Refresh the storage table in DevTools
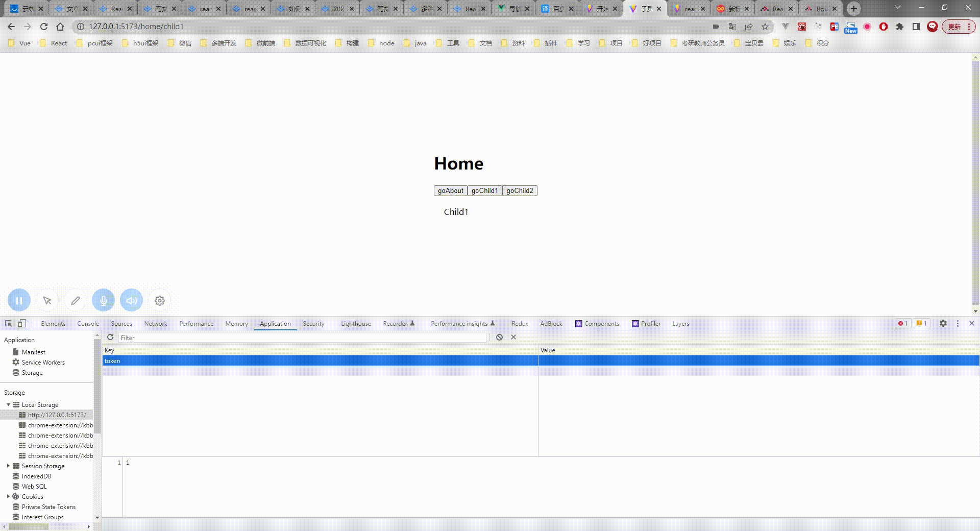Viewport: 980px width, 531px height. click(x=110, y=337)
